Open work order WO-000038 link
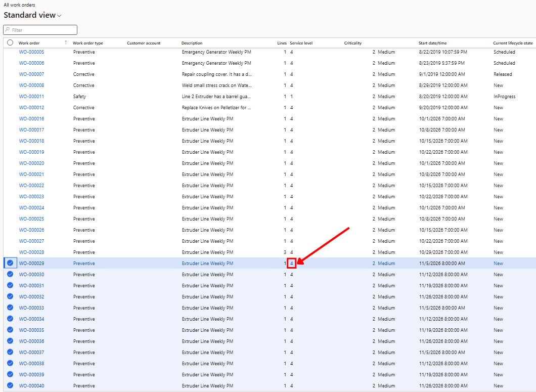Viewport: 536px width, 392px height. tap(31, 363)
